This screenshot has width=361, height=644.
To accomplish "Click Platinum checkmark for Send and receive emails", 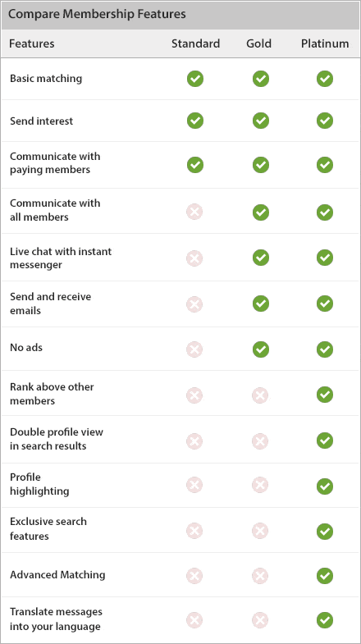I will [x=325, y=304].
